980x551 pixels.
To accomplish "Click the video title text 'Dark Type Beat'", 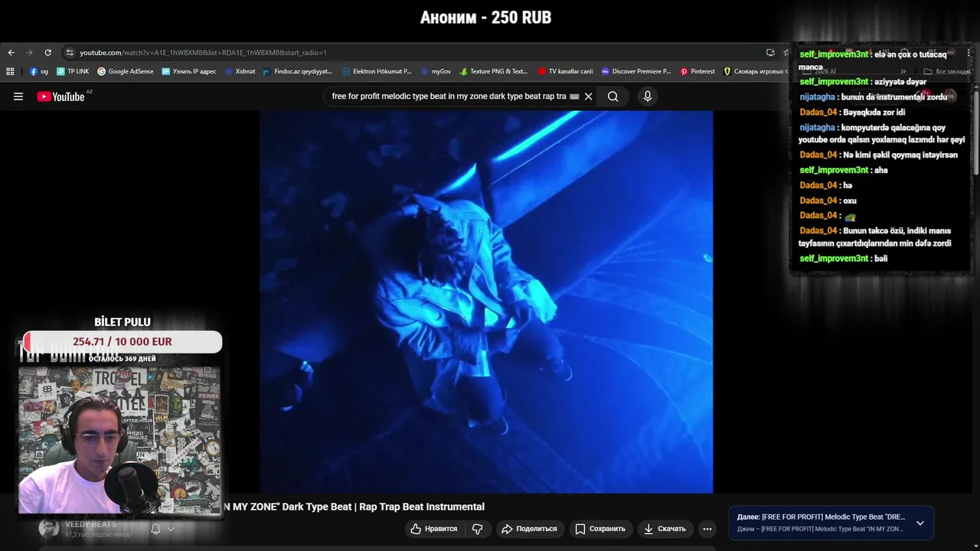I will tap(316, 507).
